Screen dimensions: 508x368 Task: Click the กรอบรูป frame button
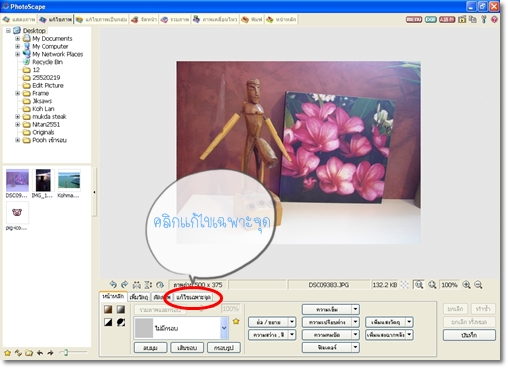click(223, 348)
